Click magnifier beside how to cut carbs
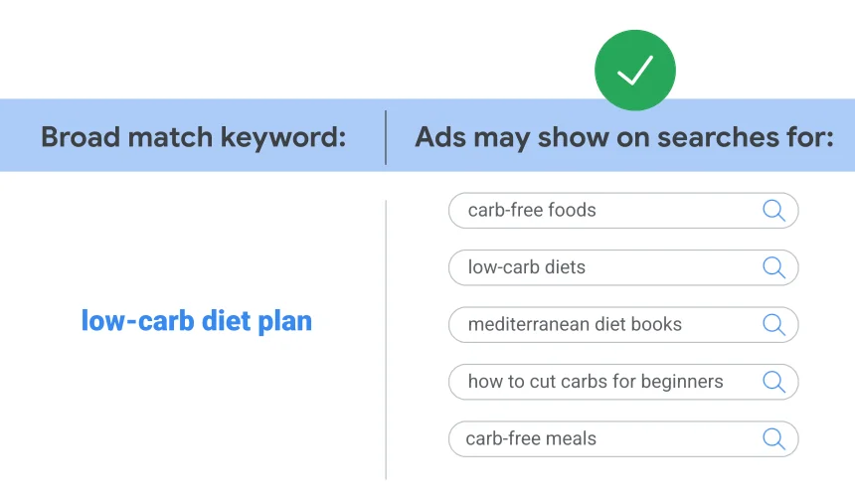Viewport: 855px width, 504px height. [773, 382]
